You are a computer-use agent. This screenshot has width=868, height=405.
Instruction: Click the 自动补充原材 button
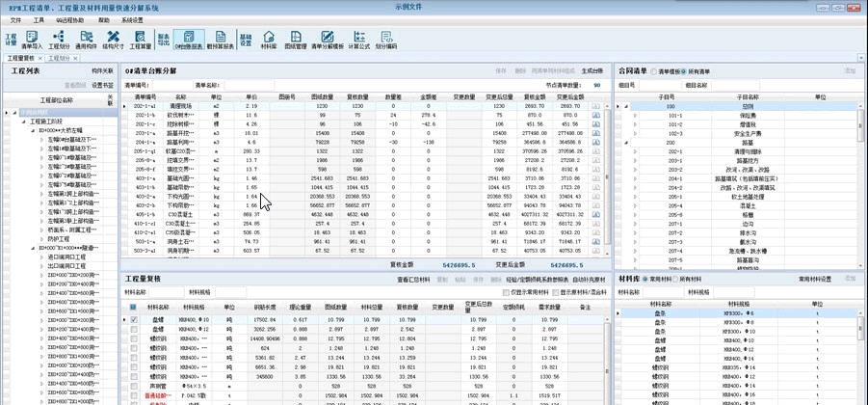point(591,280)
